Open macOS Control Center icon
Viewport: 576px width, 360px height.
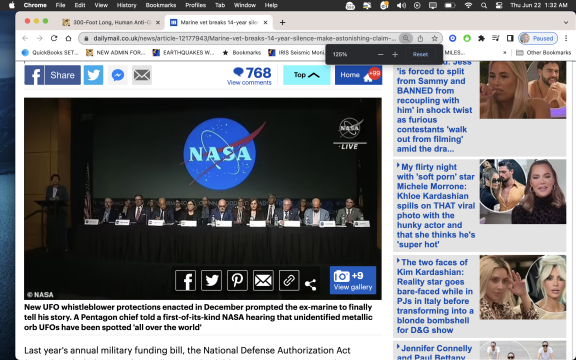click(499, 5)
